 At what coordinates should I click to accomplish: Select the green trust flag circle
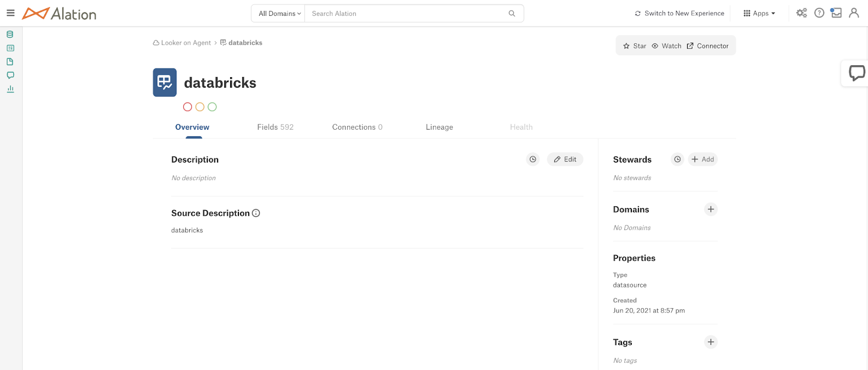click(x=212, y=107)
